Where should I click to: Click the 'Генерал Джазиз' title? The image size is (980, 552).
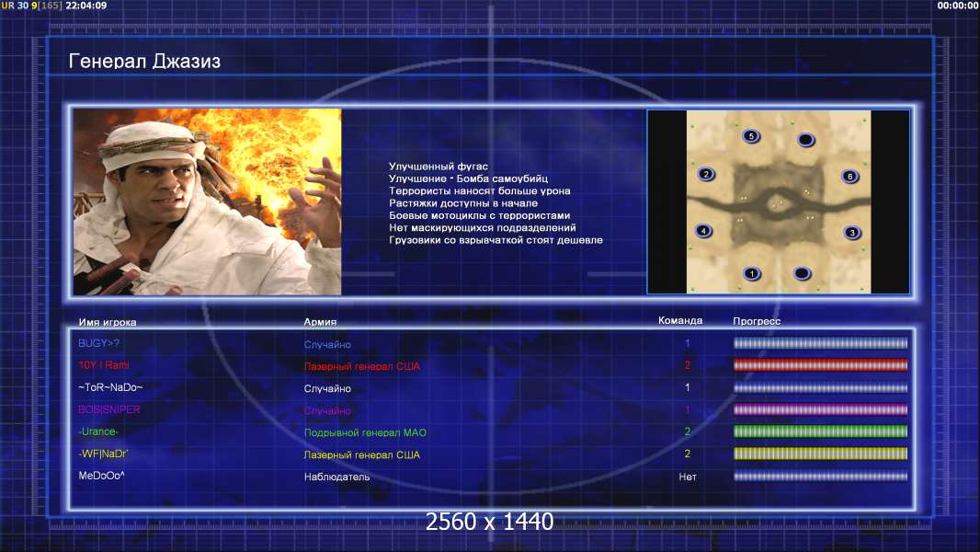coord(144,62)
